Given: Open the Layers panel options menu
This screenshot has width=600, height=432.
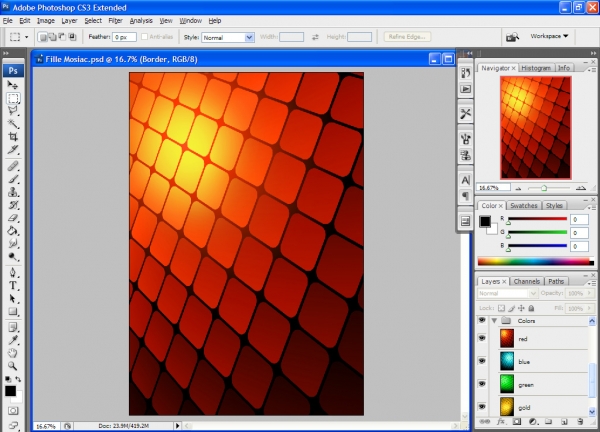Looking at the screenshot, I should (592, 283).
